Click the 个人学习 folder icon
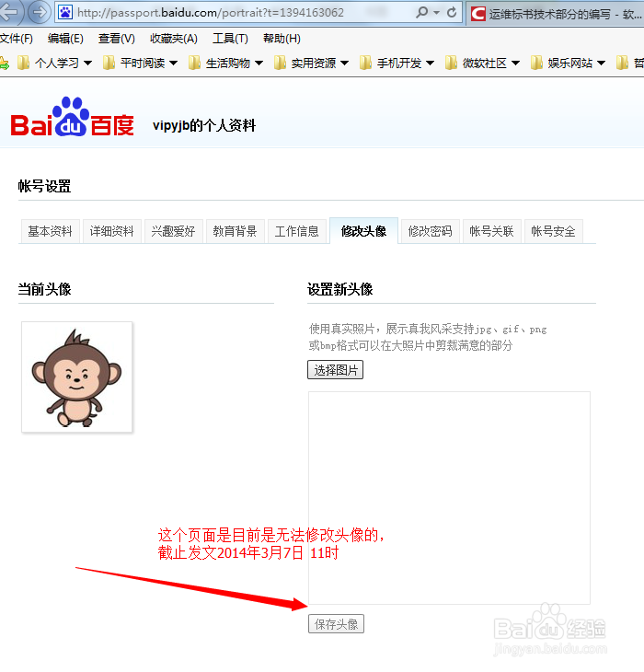The width and height of the screenshot is (644, 672). tap(23, 63)
